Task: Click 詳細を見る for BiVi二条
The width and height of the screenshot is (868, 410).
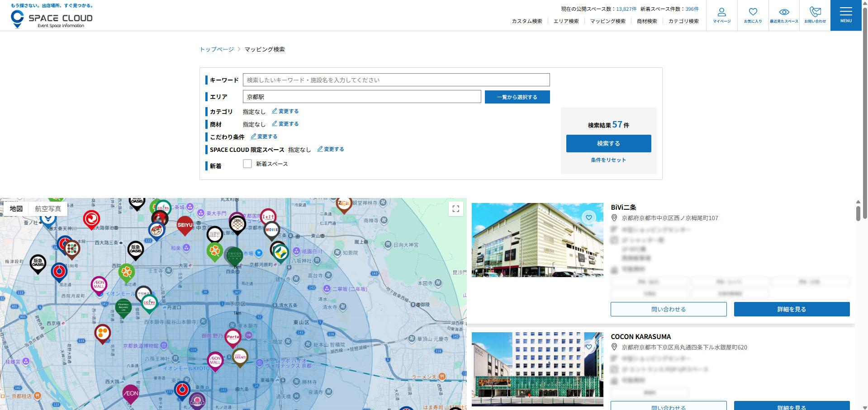Action: (792, 309)
